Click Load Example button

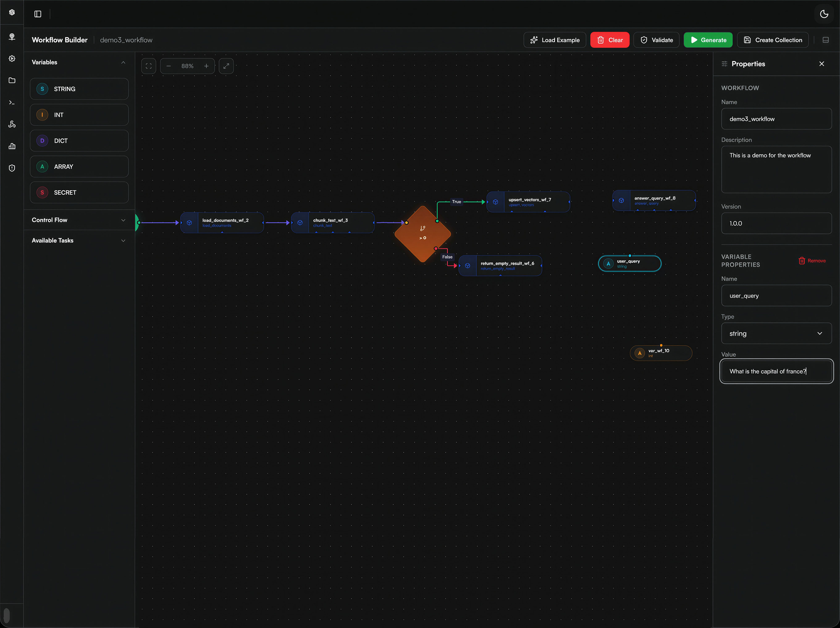pyautogui.click(x=554, y=40)
